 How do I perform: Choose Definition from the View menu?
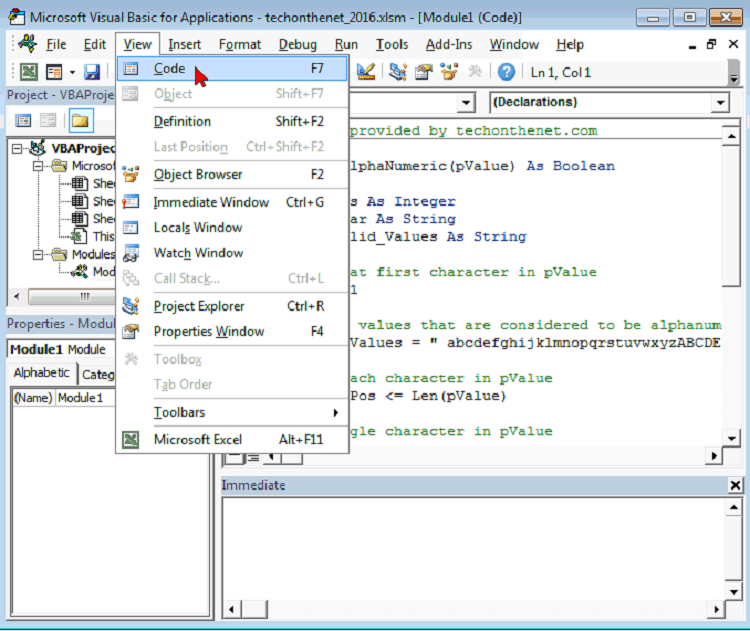pyautogui.click(x=232, y=122)
